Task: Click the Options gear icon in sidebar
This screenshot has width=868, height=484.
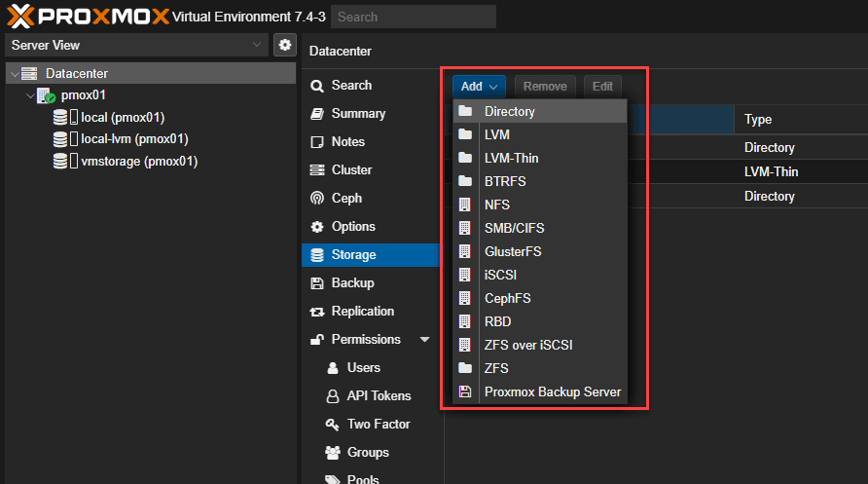Action: [316, 227]
